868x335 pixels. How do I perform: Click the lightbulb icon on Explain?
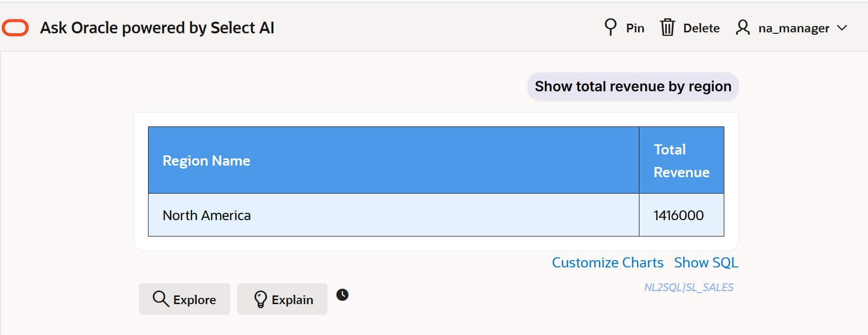pos(260,300)
